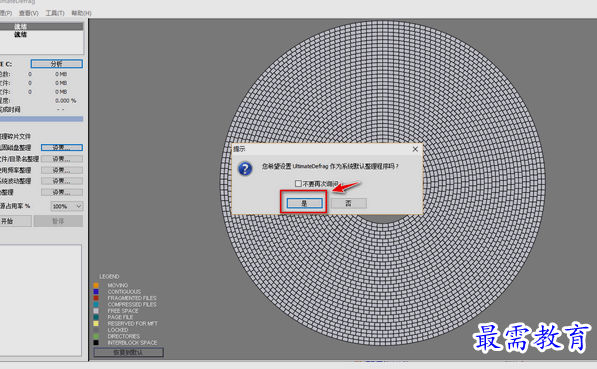Open 设置... for 使用频率整理
This screenshot has width=597, height=369.
click(62, 170)
